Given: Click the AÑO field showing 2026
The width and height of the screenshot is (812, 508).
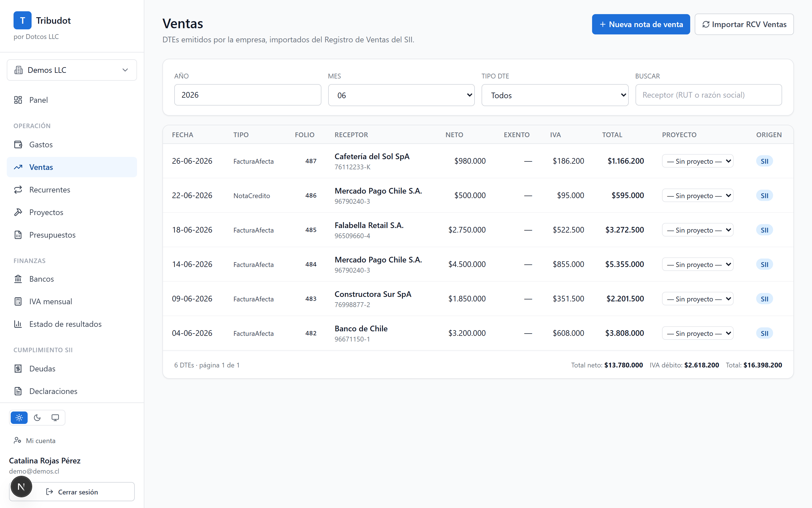Looking at the screenshot, I should (248, 95).
